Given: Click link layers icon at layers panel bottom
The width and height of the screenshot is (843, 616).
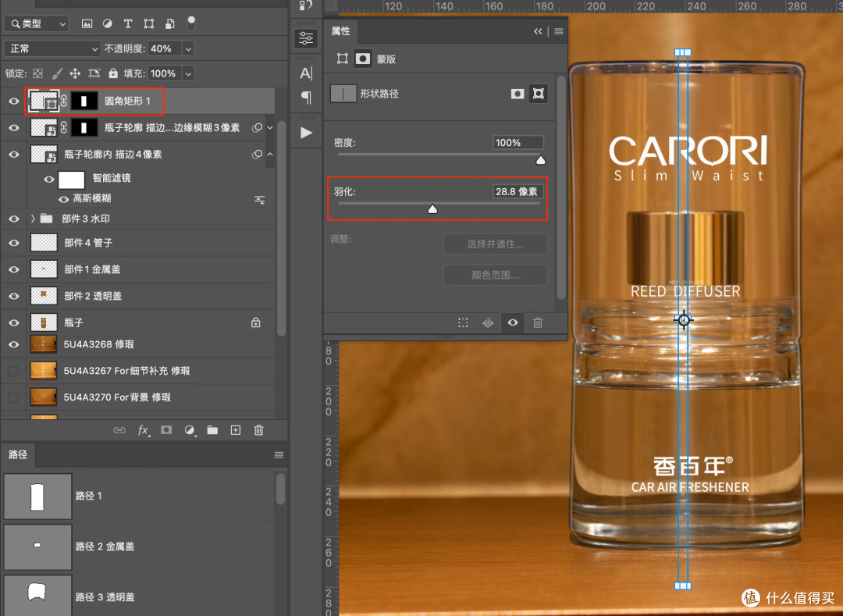Looking at the screenshot, I should coord(119,430).
